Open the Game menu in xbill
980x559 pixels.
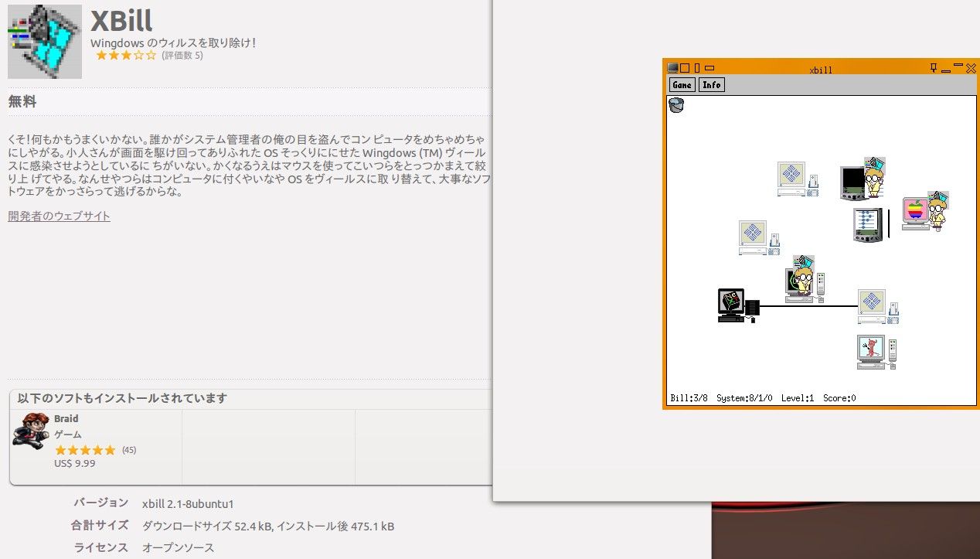(682, 85)
